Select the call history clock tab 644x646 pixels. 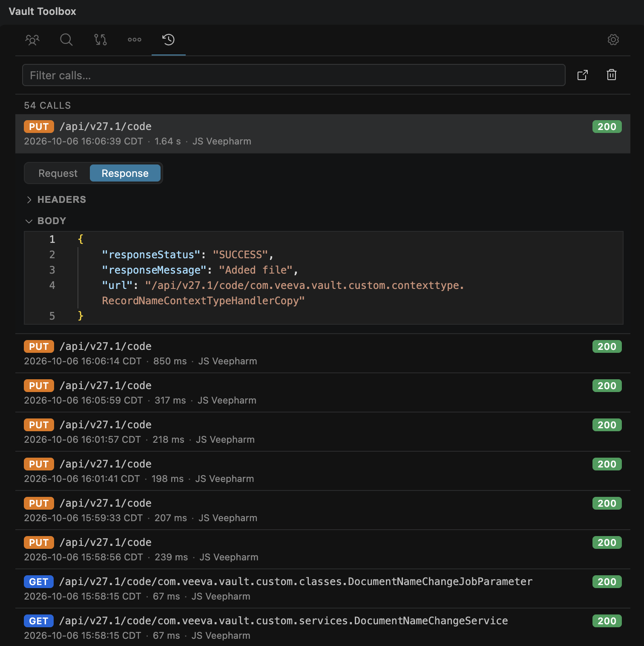pyautogui.click(x=169, y=40)
